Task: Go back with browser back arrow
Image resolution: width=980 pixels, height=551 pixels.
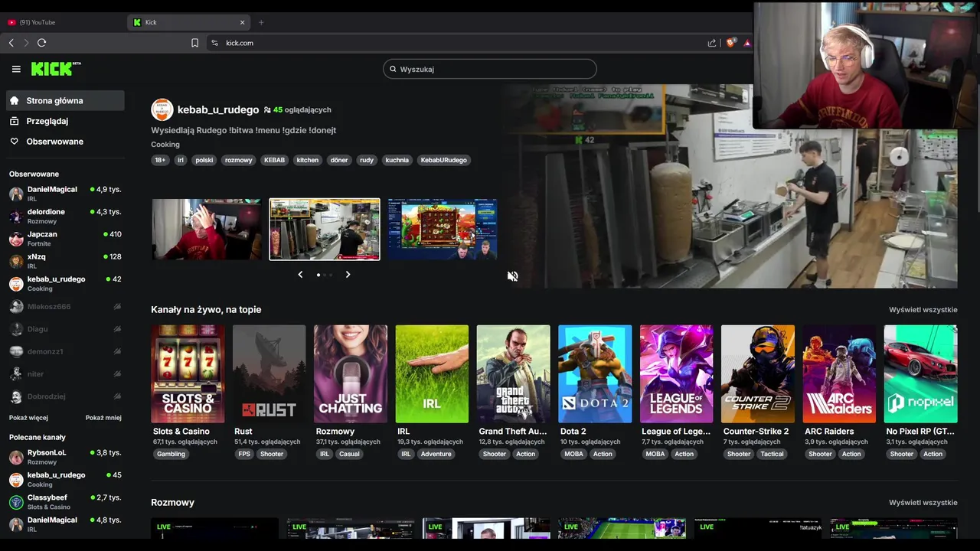Action: pos(11,43)
